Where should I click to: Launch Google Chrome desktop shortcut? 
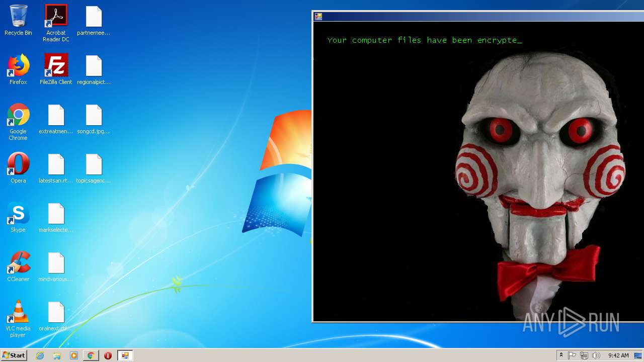pyautogui.click(x=18, y=122)
